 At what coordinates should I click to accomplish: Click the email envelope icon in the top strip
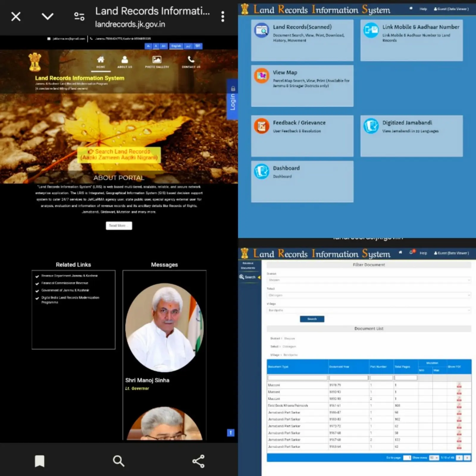pos(49,39)
